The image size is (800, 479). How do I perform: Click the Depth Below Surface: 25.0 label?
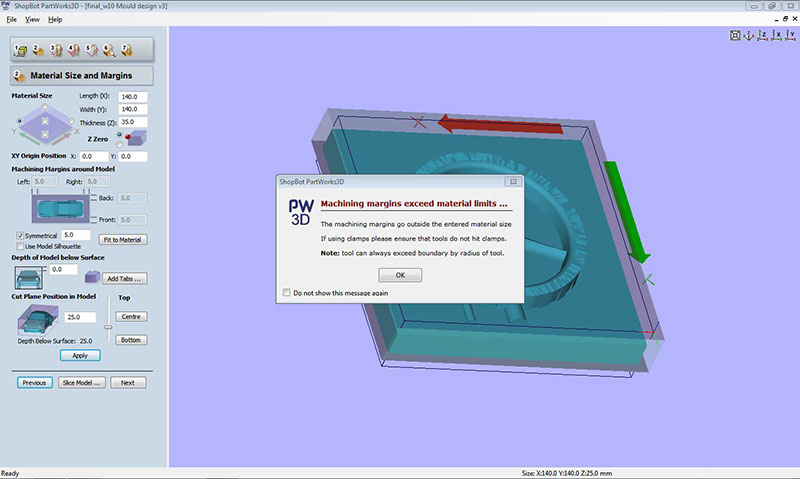(55, 341)
